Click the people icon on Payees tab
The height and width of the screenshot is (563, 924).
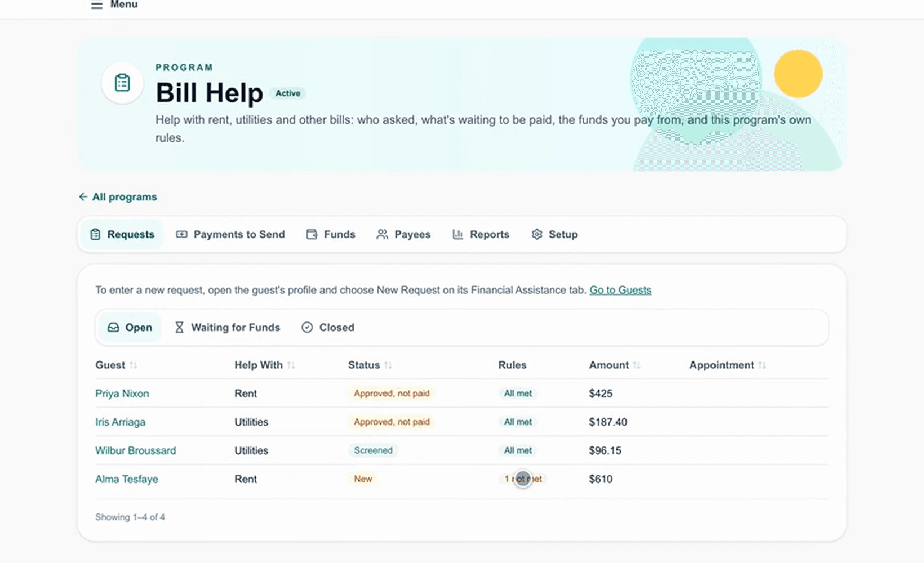[382, 234]
